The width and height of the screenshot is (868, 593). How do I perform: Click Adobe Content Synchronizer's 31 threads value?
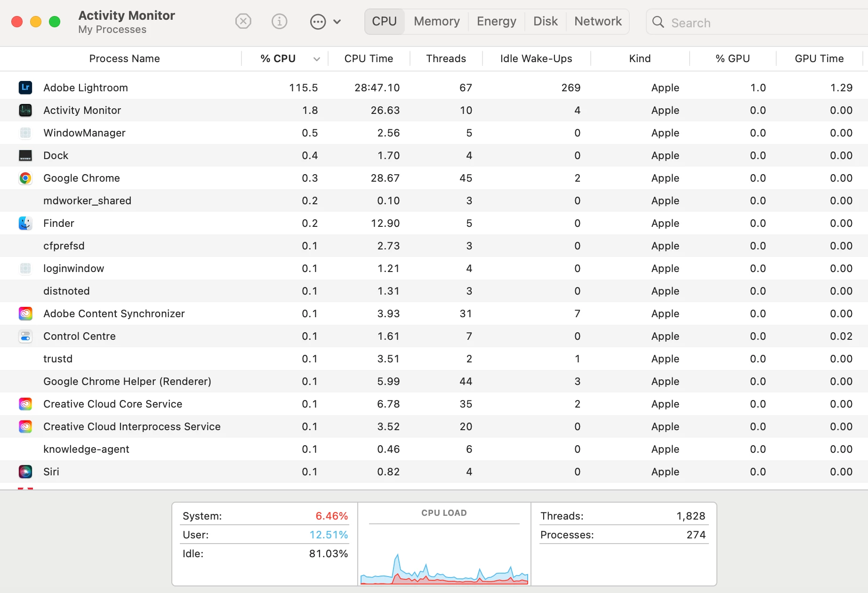pos(466,313)
